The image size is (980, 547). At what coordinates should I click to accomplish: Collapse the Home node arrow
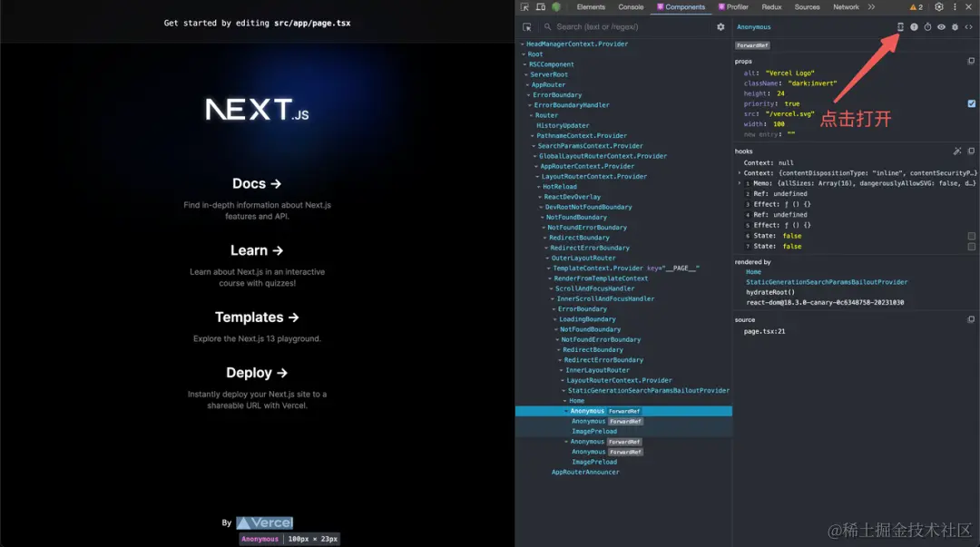[x=565, y=401]
